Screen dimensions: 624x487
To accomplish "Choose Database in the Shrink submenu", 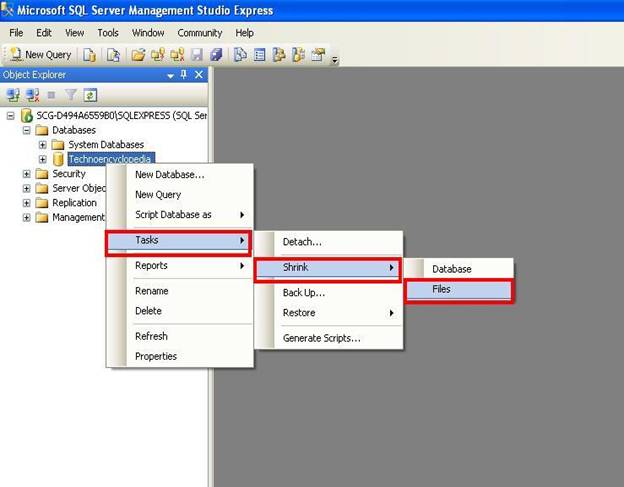I will (x=459, y=269).
